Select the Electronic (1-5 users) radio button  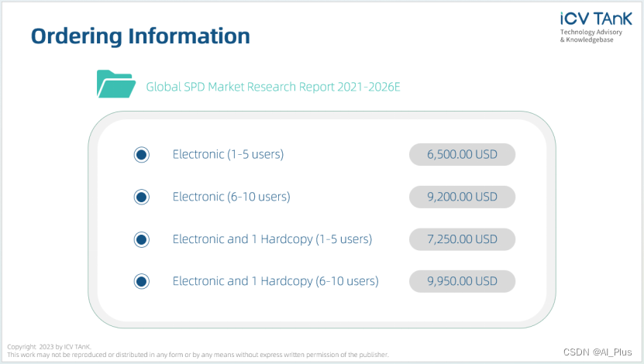click(x=141, y=155)
